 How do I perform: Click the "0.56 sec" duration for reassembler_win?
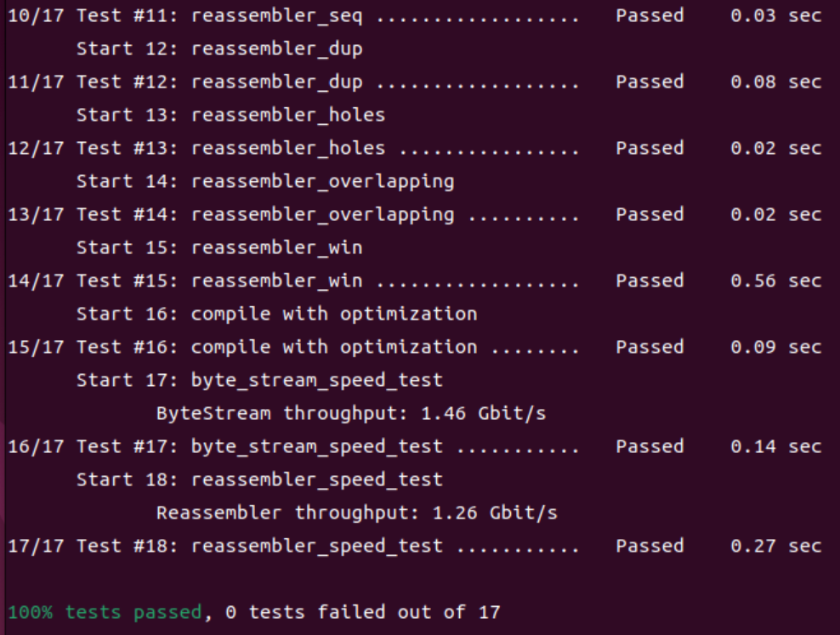775,281
